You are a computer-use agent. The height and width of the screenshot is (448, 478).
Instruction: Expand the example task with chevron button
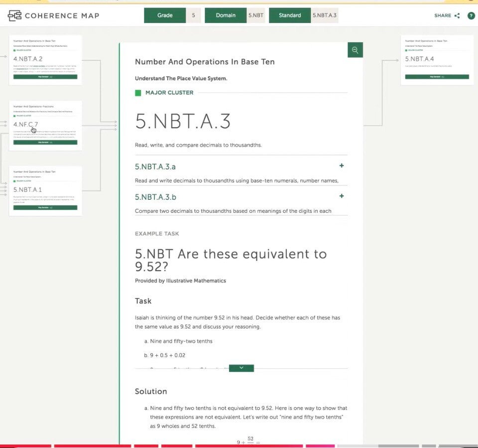(x=241, y=368)
